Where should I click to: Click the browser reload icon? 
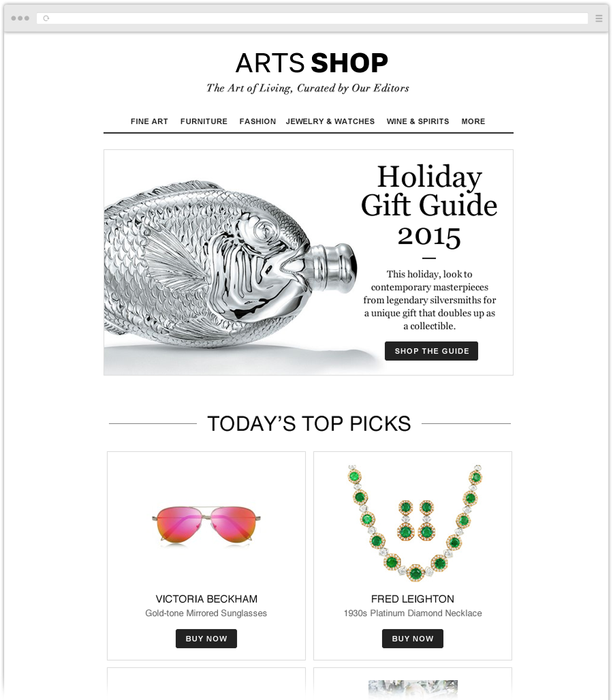point(46,18)
